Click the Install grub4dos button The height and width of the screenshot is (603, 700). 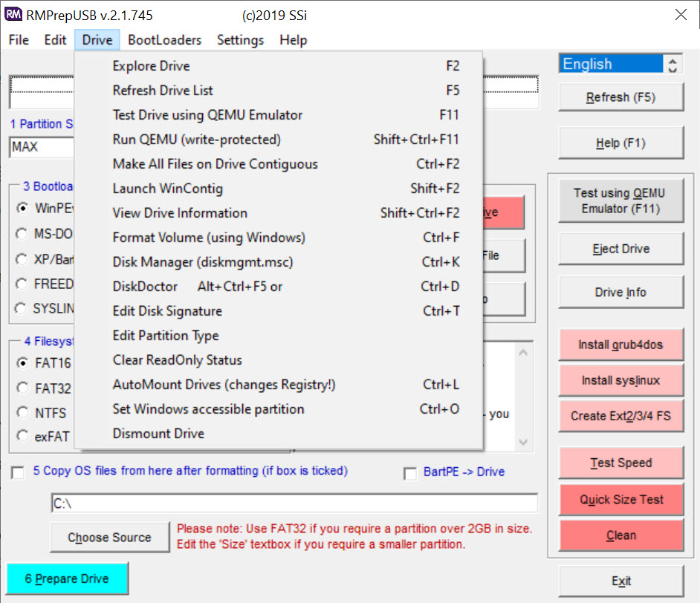point(621,345)
